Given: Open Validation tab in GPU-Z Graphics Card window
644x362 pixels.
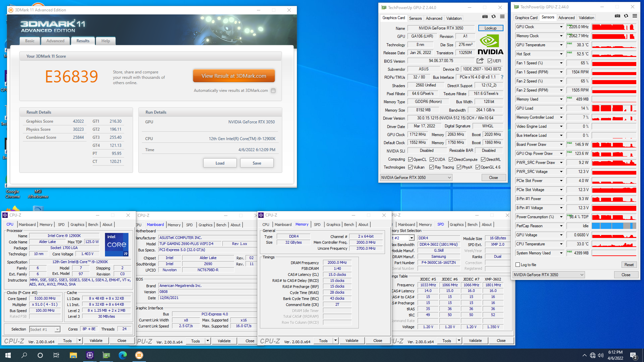Looking at the screenshot, I should point(454,18).
